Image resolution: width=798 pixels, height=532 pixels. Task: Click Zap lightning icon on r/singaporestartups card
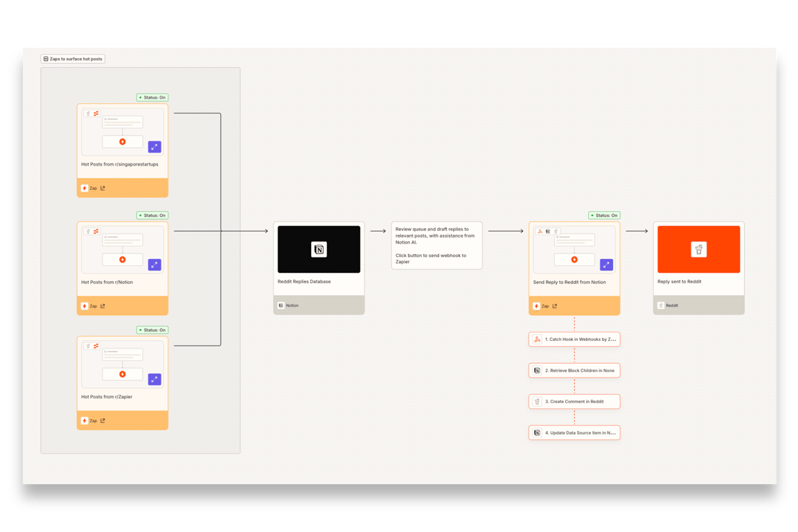pos(85,188)
